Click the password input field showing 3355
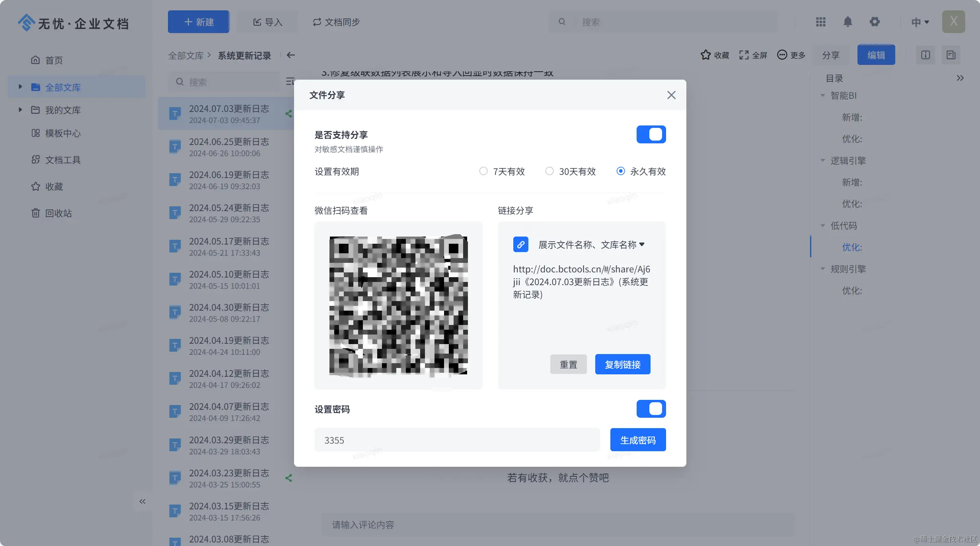Viewport: 980px width, 546px height. point(457,440)
